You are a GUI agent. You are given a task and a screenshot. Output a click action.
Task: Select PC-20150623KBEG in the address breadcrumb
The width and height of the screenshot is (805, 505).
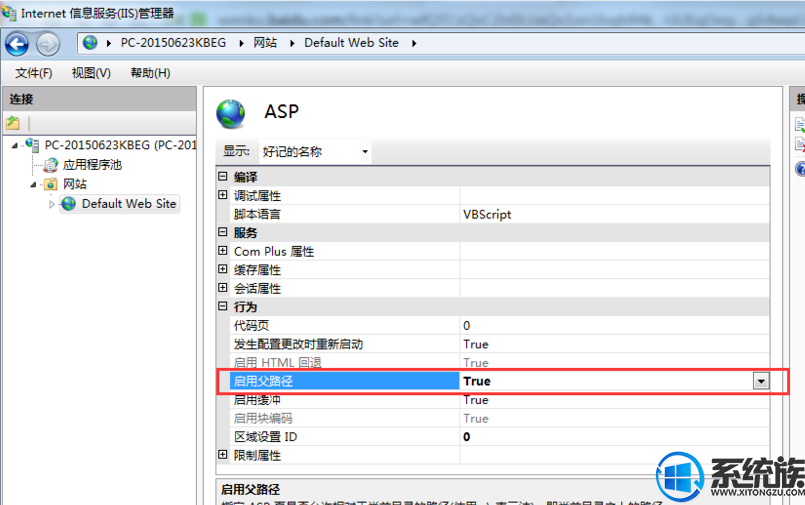tap(174, 43)
